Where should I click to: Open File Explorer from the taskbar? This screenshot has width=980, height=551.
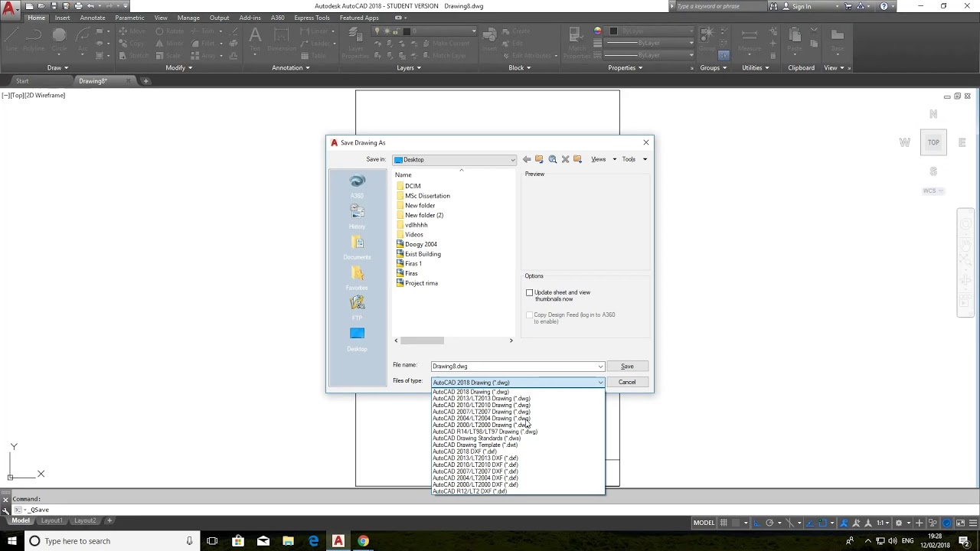point(288,541)
